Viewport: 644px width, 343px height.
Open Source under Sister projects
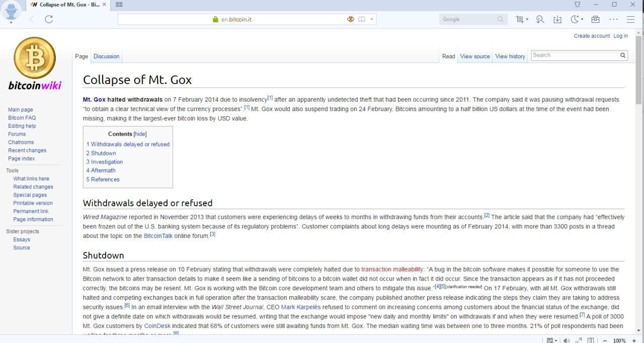tap(22, 247)
